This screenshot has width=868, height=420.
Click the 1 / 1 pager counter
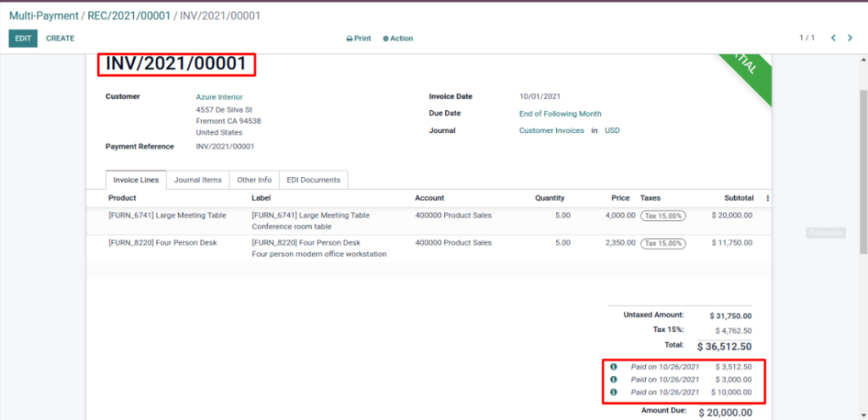807,38
